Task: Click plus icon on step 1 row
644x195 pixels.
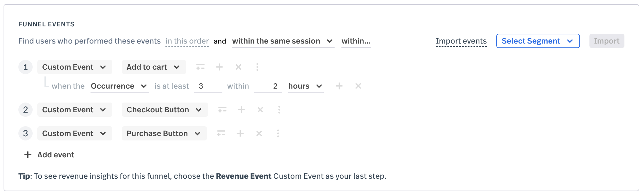Action: (x=219, y=67)
